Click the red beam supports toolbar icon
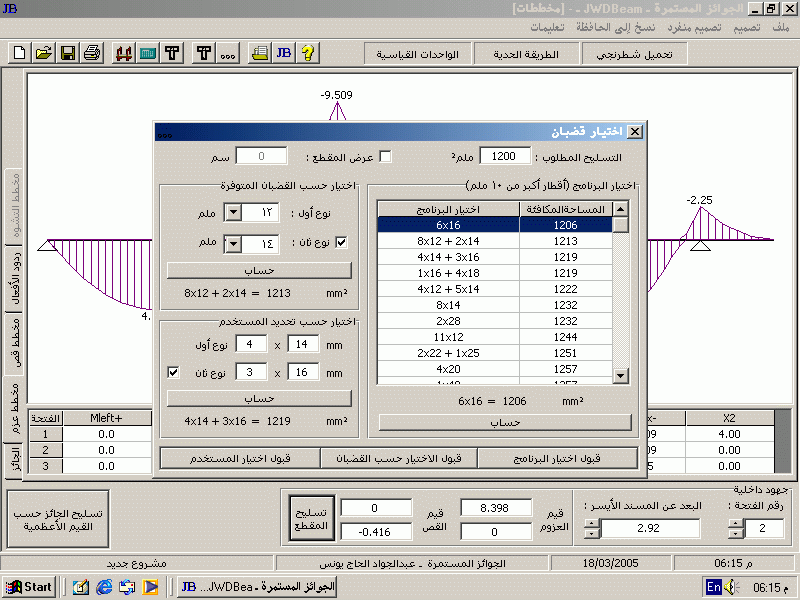Viewport: 800px width, 600px height. tap(125, 53)
